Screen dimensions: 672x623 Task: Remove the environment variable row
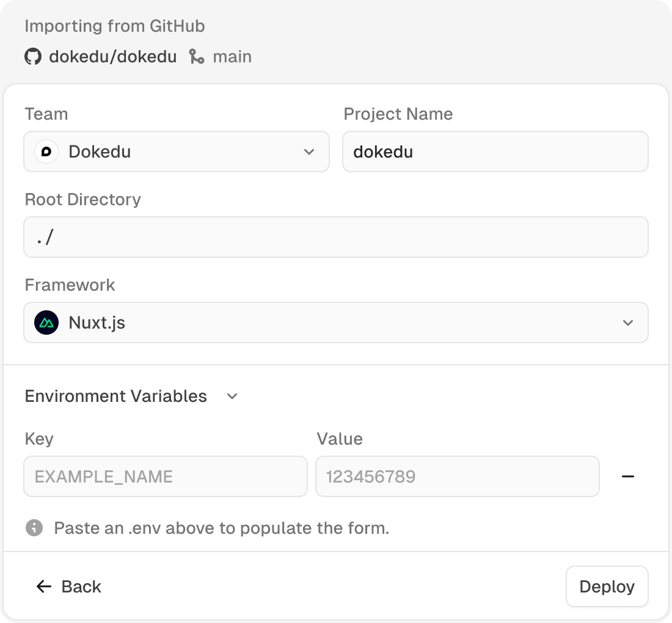[x=629, y=476]
